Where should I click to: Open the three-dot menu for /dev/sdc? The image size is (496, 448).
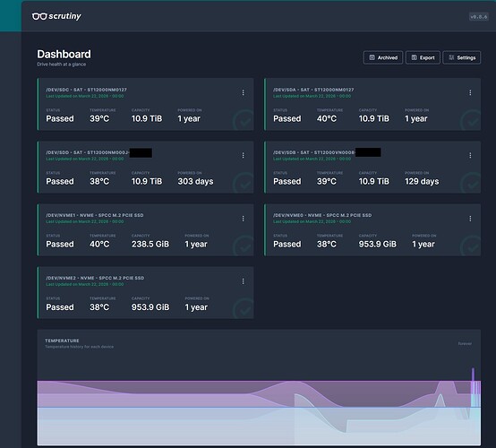click(243, 92)
